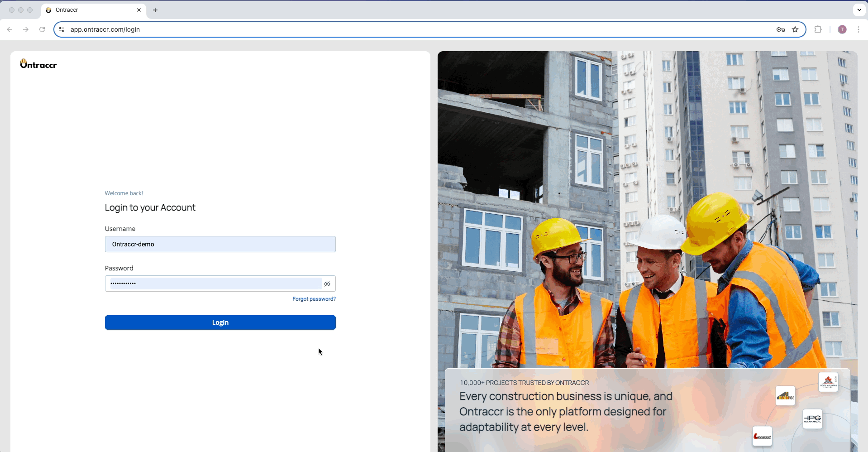This screenshot has width=868, height=452.
Task: Expand the tab search dropdown arrow
Action: tap(859, 10)
